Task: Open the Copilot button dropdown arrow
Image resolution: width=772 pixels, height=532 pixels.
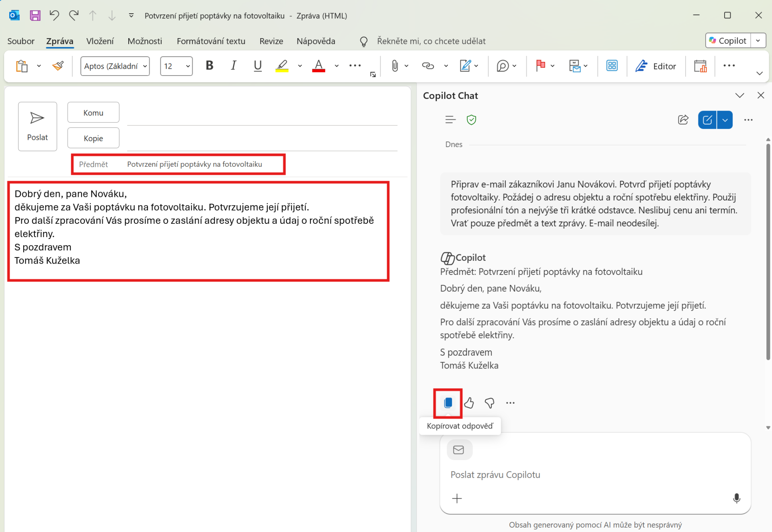Action: point(758,41)
